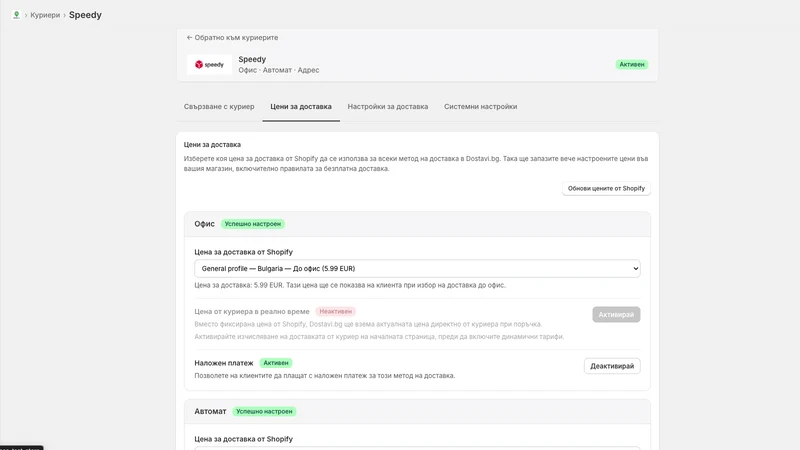Viewport: 800px width, 450px height.
Task: Switch to Свързване с куриер tab
Action: pos(219,107)
